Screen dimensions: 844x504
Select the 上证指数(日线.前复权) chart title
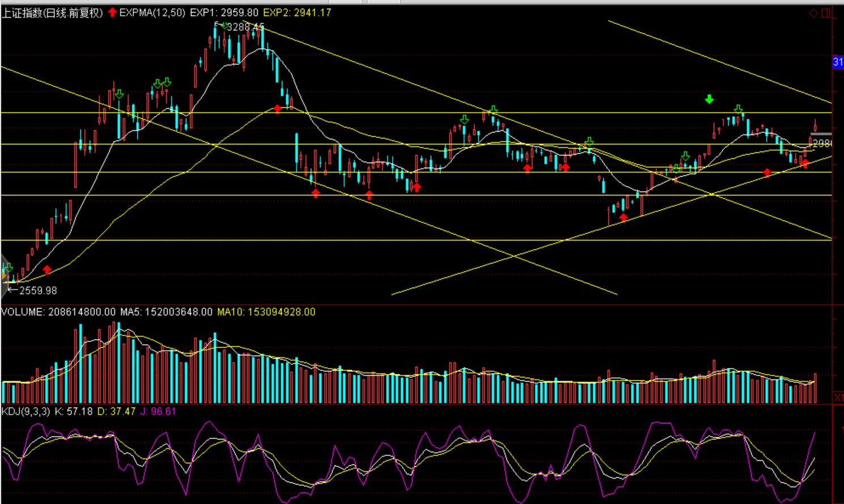[x=52, y=12]
